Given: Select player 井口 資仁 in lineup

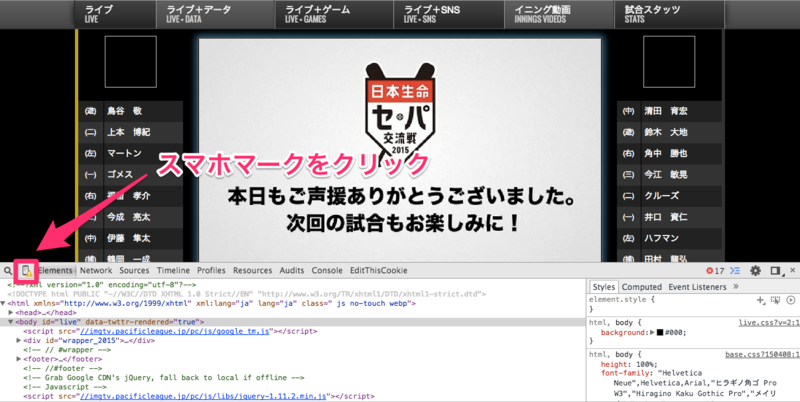Looking at the screenshot, I should 669,217.
